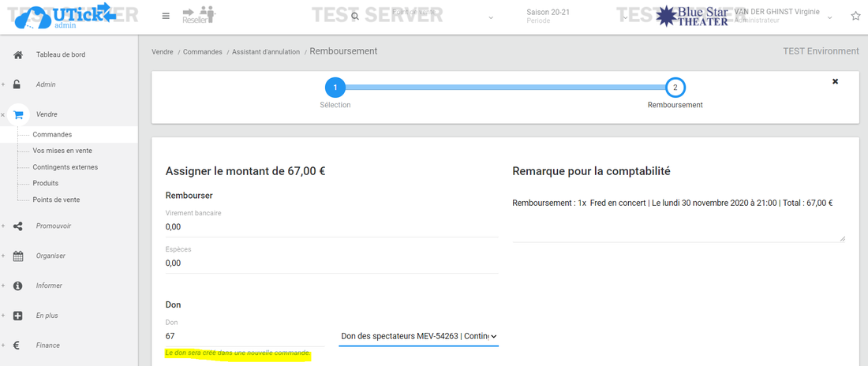Open Tableau de bord home icon

(x=18, y=54)
